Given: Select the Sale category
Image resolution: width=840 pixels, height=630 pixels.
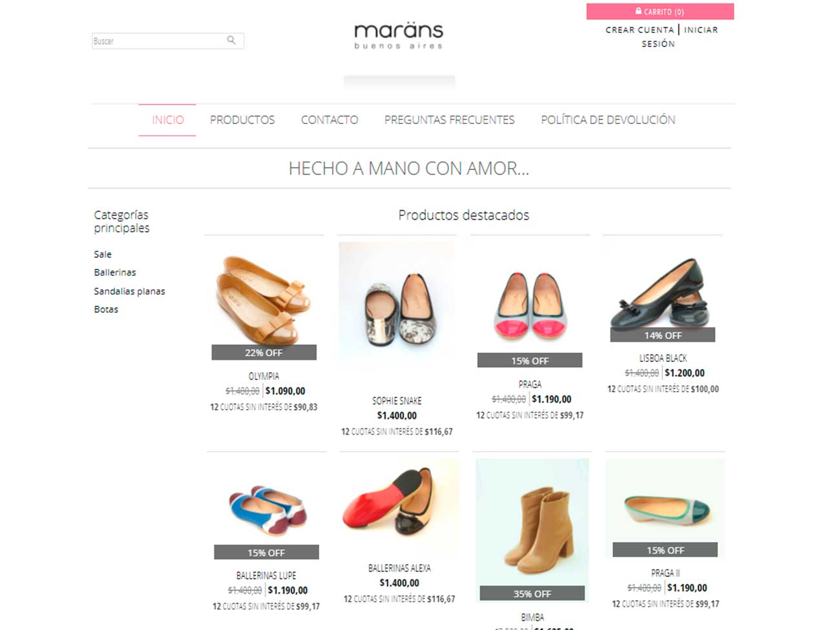Looking at the screenshot, I should pyautogui.click(x=103, y=255).
